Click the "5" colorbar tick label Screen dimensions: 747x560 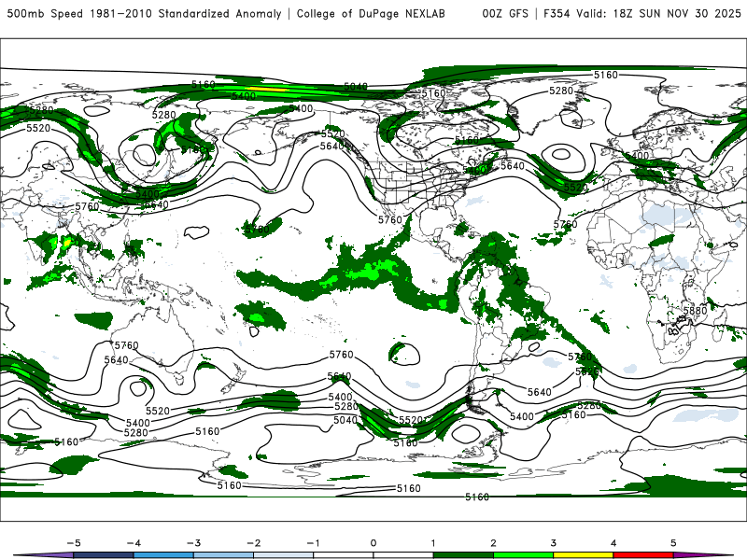point(673,543)
